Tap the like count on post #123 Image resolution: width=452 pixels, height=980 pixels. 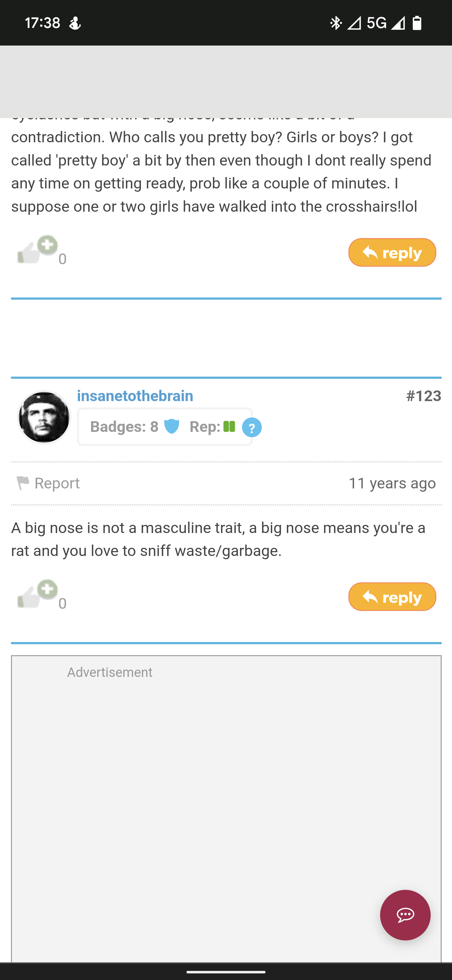click(62, 603)
